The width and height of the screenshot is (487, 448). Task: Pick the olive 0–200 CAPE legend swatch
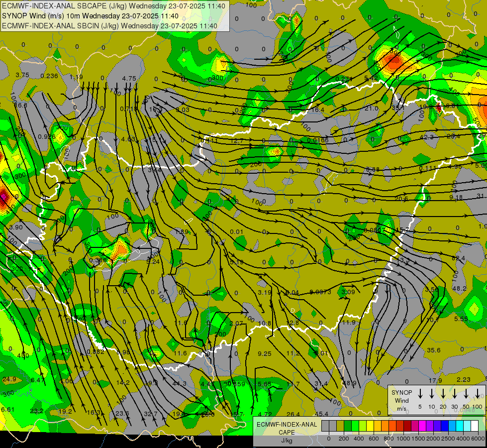click(340, 426)
